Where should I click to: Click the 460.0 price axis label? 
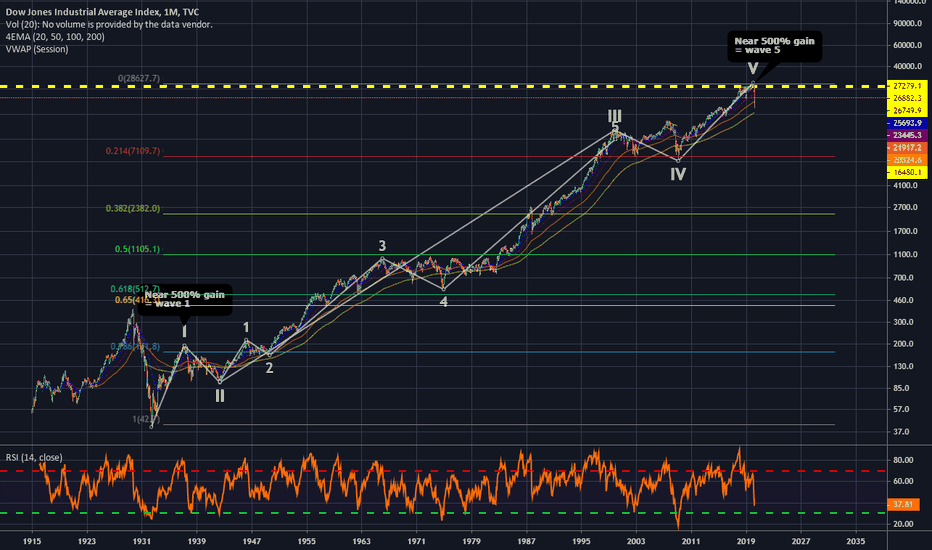903,300
